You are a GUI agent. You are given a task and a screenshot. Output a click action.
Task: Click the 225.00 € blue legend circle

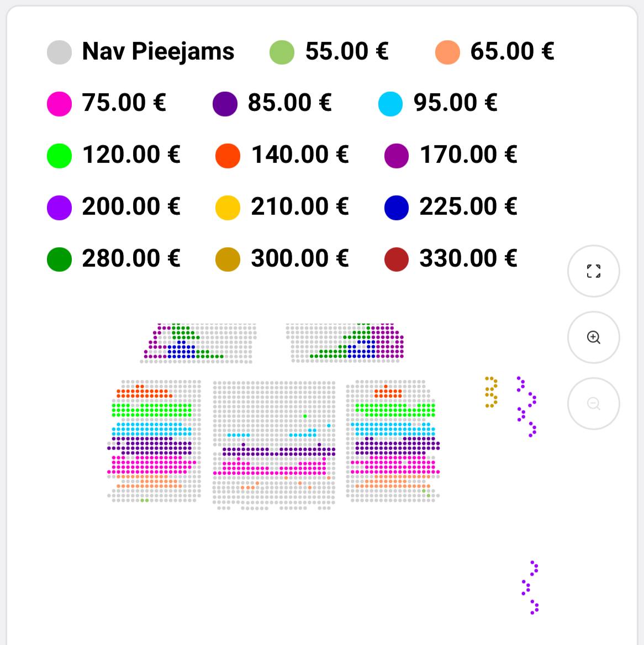click(397, 208)
